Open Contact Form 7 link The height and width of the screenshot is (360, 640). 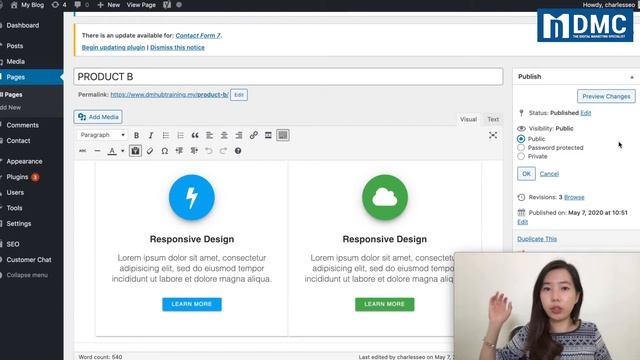click(198, 36)
